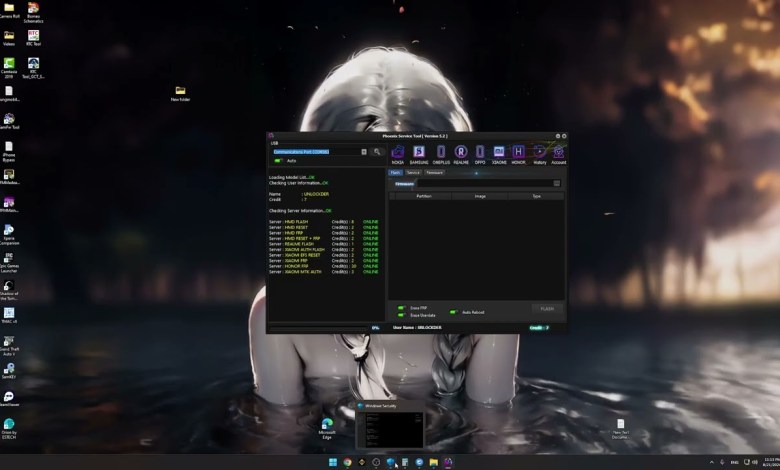Click the firmware path input field

[x=485, y=184]
